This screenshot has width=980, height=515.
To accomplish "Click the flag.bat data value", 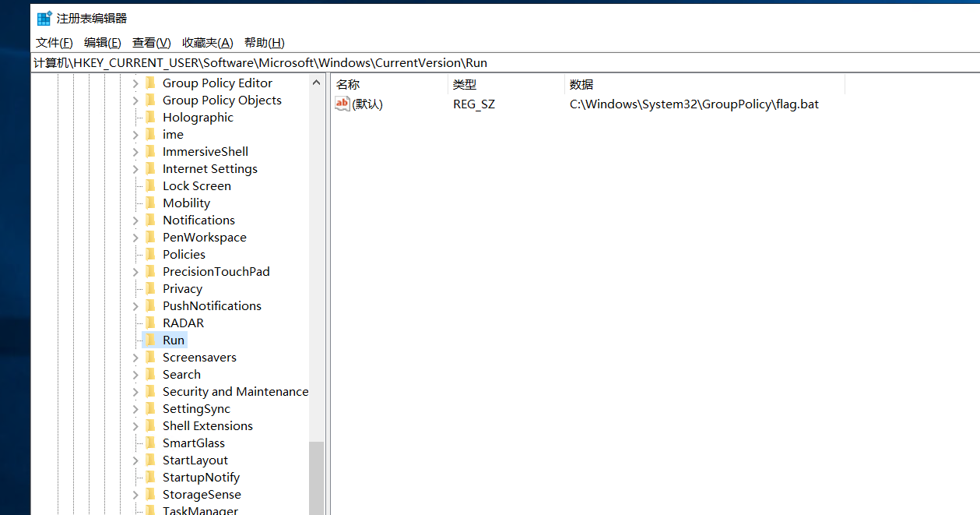I will [x=694, y=104].
